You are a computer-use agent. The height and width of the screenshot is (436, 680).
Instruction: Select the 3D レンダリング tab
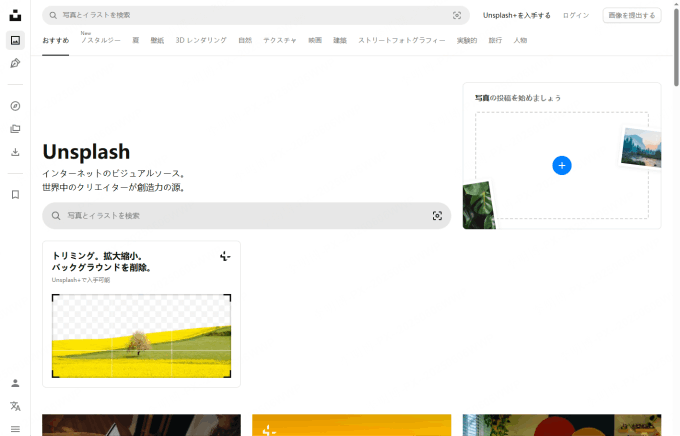click(x=201, y=40)
